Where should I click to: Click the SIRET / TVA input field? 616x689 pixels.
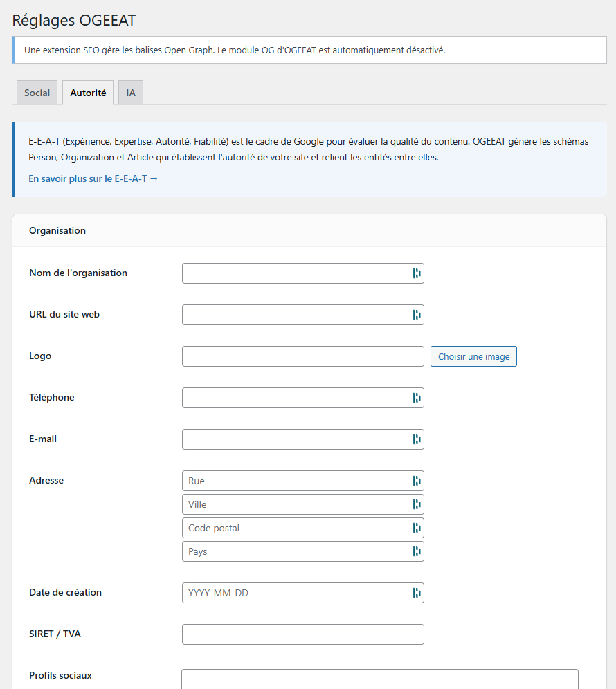click(x=302, y=634)
